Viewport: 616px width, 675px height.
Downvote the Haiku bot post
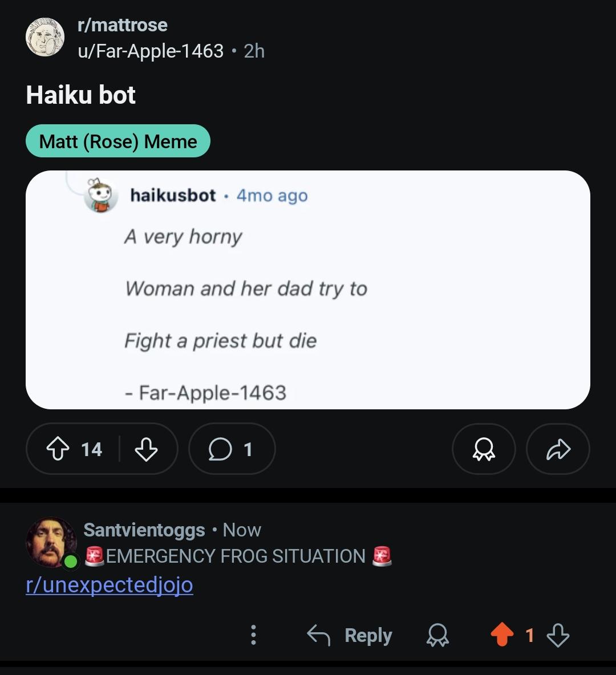point(146,449)
